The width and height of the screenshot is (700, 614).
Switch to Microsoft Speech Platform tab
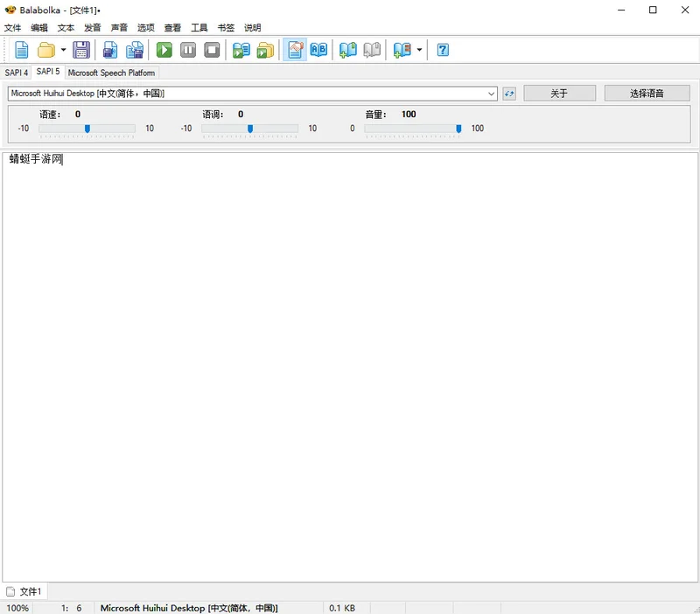111,73
